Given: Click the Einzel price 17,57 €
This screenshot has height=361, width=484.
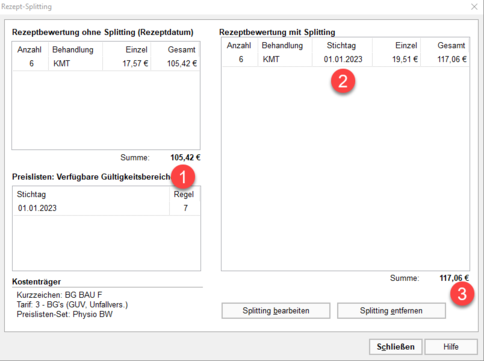Looking at the screenshot, I should [135, 63].
